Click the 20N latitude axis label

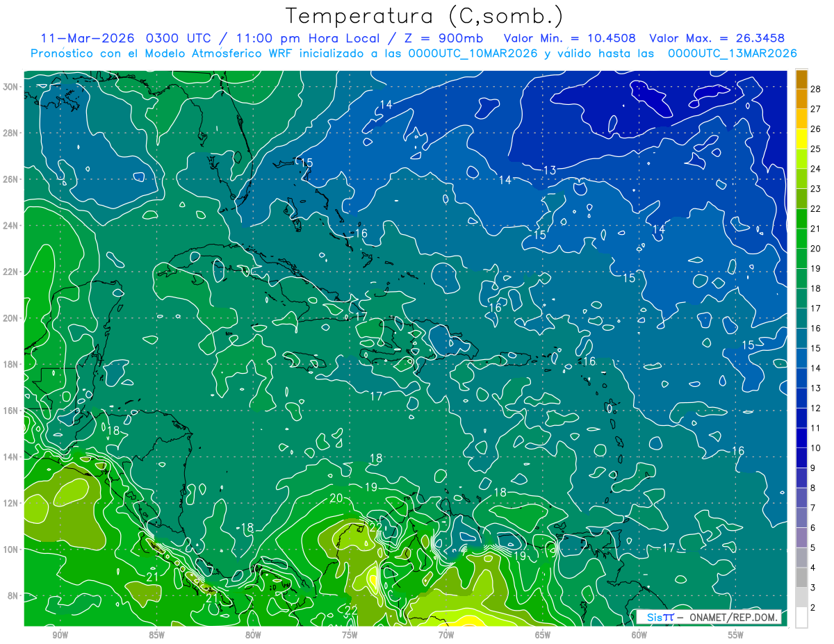coord(11,317)
